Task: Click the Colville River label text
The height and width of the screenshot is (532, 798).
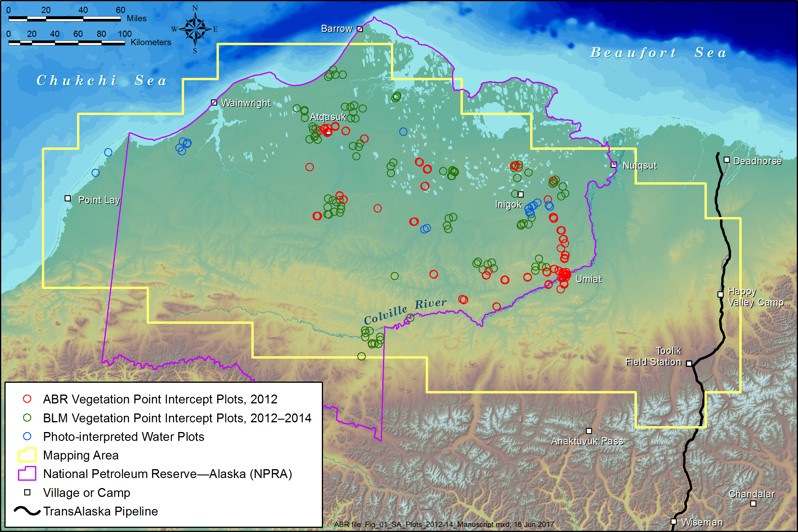Action: 405,311
